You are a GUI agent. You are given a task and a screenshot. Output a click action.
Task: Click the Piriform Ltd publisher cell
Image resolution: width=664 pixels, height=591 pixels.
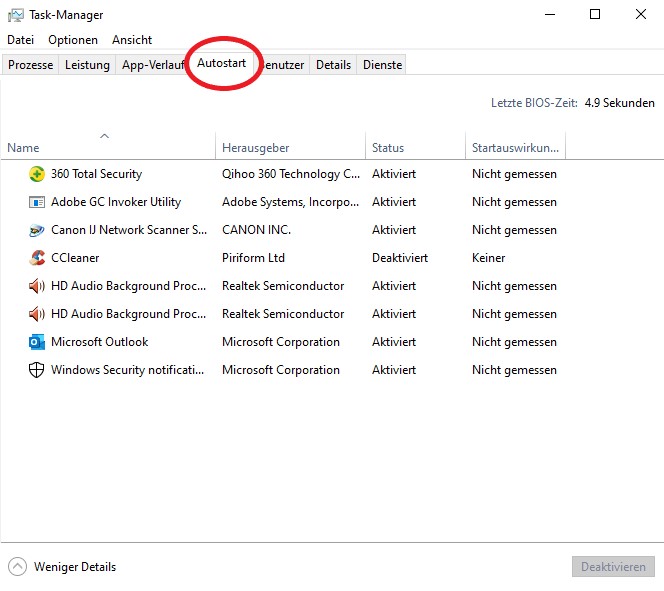click(253, 258)
